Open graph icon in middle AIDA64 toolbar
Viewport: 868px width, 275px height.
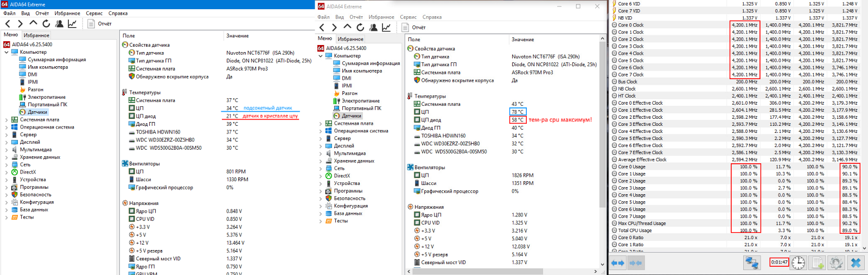(386, 27)
